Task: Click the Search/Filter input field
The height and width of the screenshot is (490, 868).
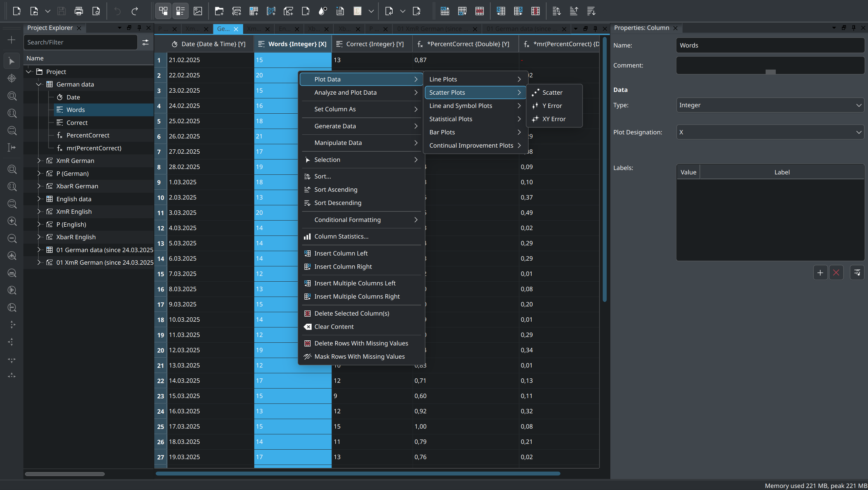Action: (81, 42)
